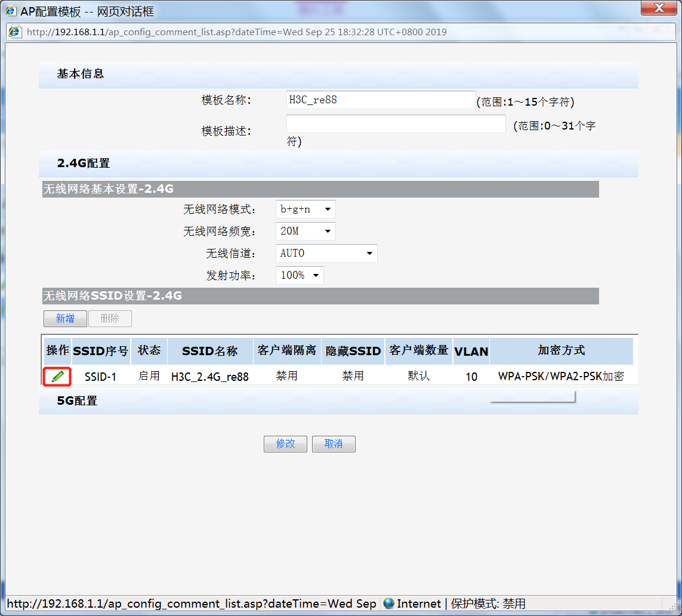Click the Internet Explorer page icon in address bar

click(16, 32)
